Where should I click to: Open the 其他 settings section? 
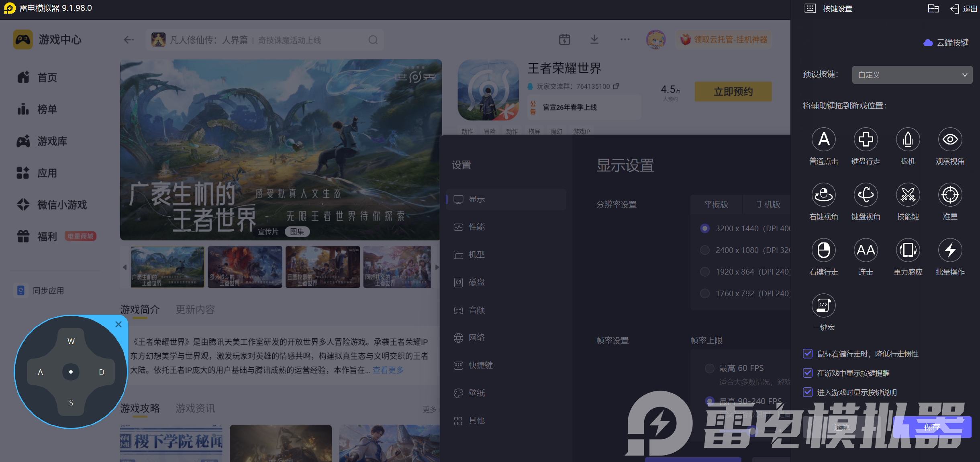pyautogui.click(x=506, y=421)
